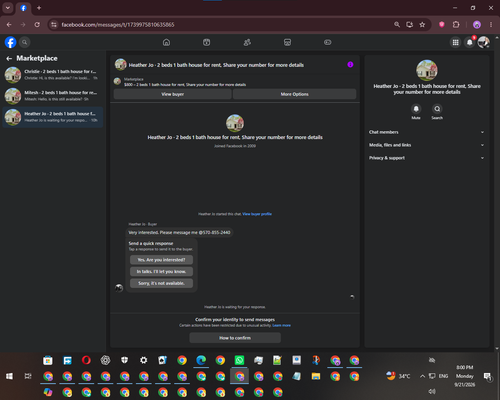The height and width of the screenshot is (400, 500).
Task: Click 'Joined Facebook in 2009' text
Action: 235,146
